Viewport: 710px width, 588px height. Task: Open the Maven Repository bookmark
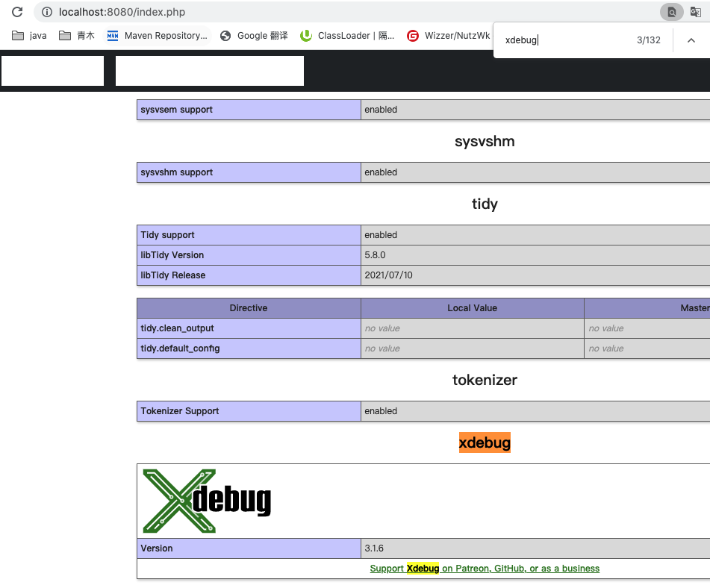[x=158, y=36]
